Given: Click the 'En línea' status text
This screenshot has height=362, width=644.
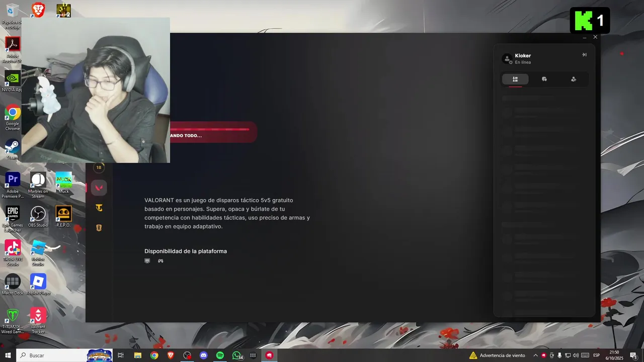Looking at the screenshot, I should [523, 62].
